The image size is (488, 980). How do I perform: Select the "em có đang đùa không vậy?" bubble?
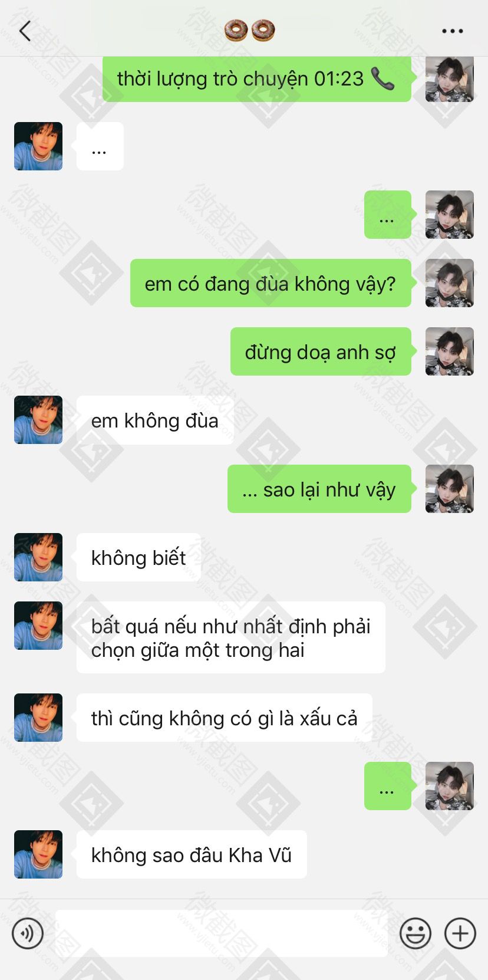tap(271, 283)
